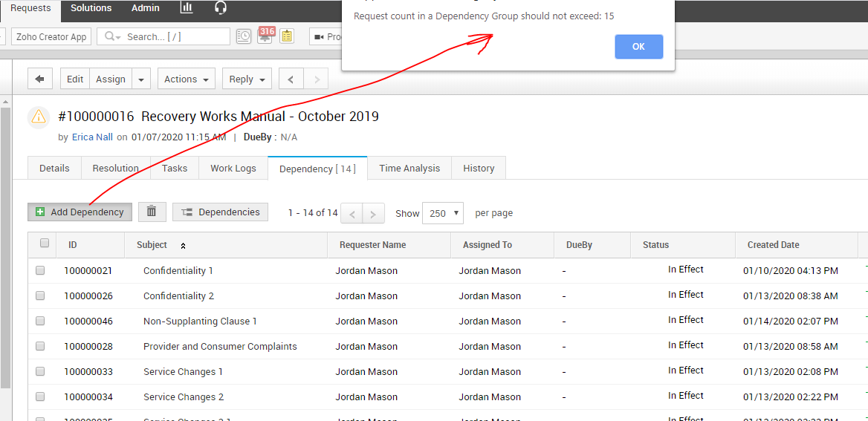Open the yellow quick notes clipboard icon
This screenshot has width=868, height=421.
tap(286, 36)
